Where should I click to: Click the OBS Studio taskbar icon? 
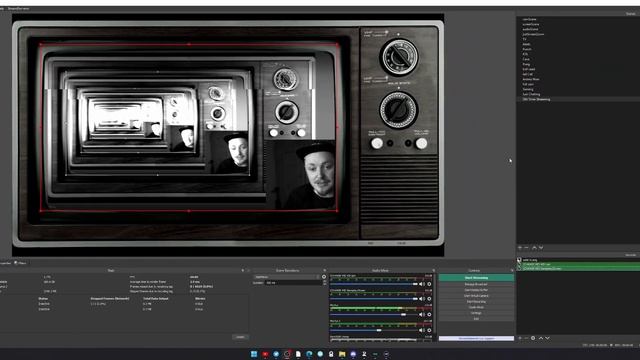coord(287,354)
